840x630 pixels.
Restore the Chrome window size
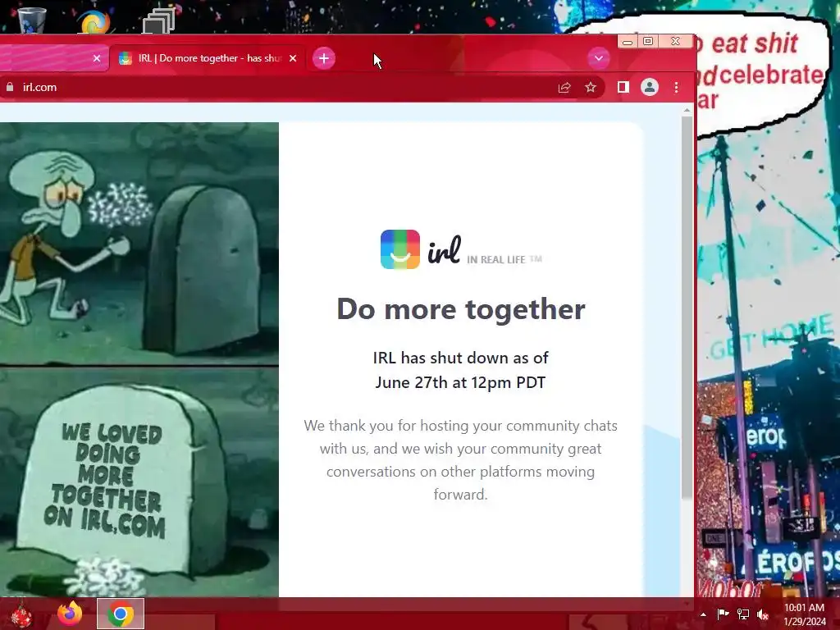click(648, 41)
